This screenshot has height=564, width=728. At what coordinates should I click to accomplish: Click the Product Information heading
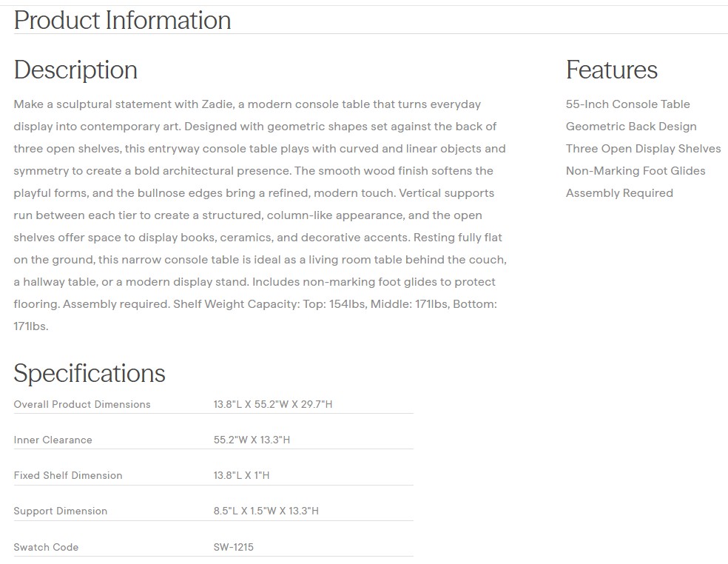(x=122, y=20)
